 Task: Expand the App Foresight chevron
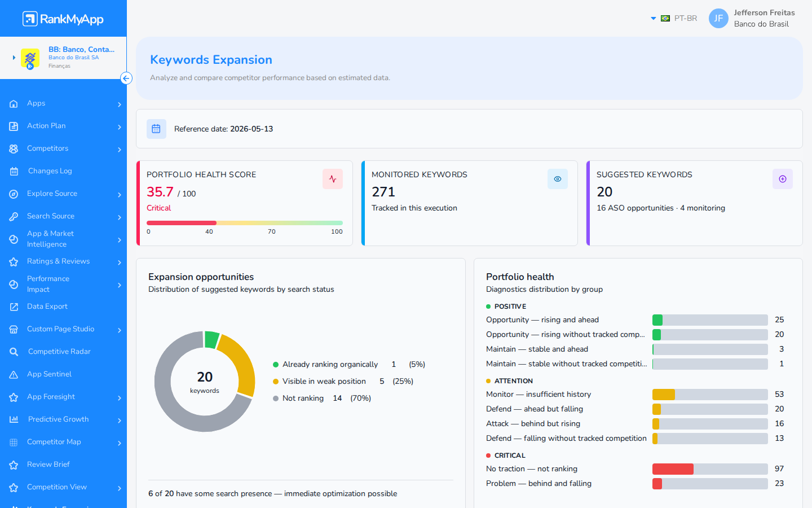click(x=120, y=398)
